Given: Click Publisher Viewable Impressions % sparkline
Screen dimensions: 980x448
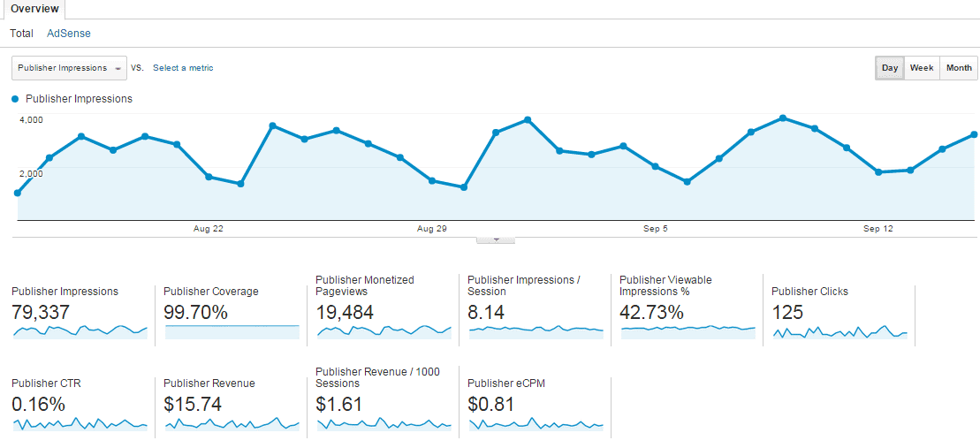Looking at the screenshot, I should [x=688, y=331].
